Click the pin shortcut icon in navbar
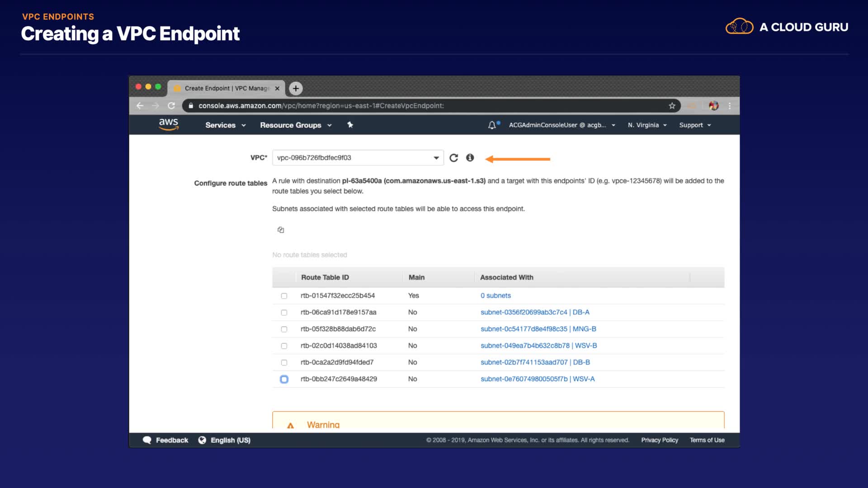Viewport: 868px width, 488px height. pyautogui.click(x=350, y=125)
